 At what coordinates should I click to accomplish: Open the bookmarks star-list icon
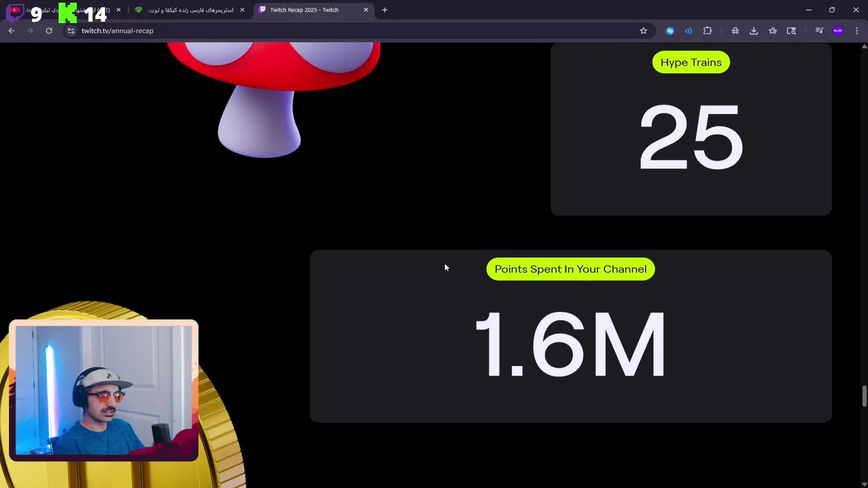tap(772, 30)
